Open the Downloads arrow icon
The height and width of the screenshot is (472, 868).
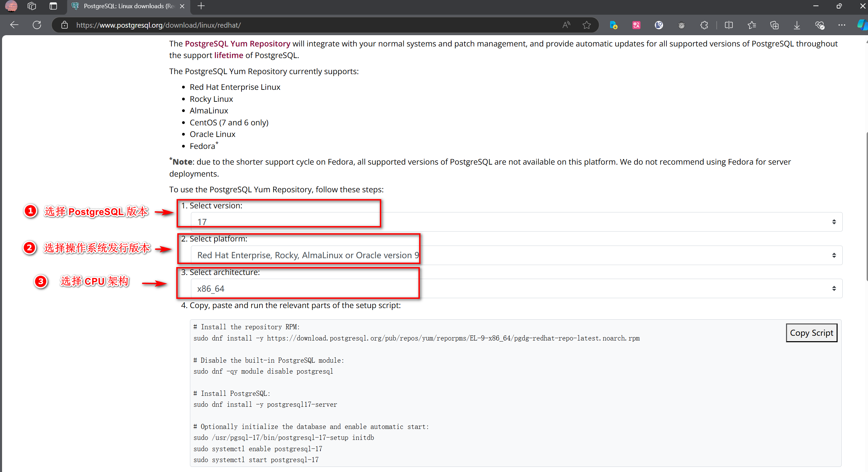(797, 25)
